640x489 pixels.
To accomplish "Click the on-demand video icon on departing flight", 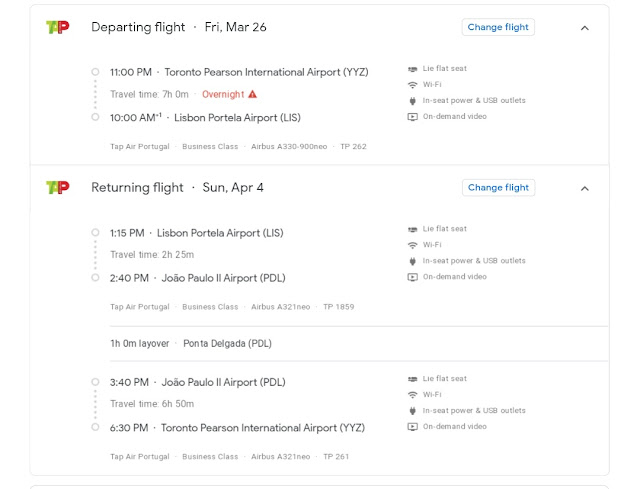I will (412, 117).
